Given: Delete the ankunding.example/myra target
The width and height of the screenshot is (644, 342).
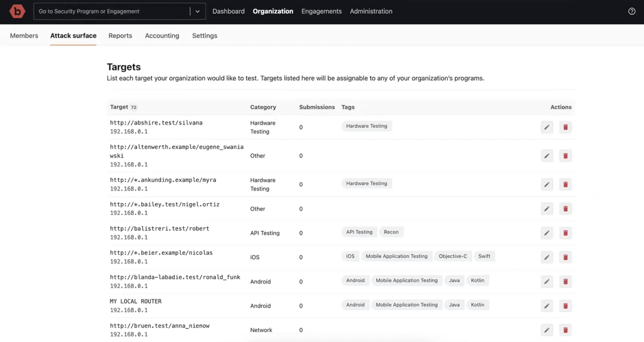Looking at the screenshot, I should click(x=566, y=184).
